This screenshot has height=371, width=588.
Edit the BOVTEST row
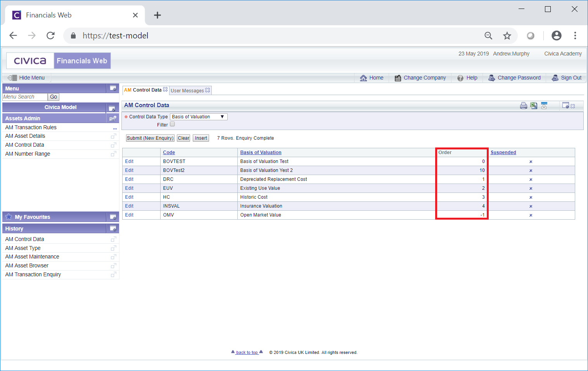pyautogui.click(x=129, y=161)
